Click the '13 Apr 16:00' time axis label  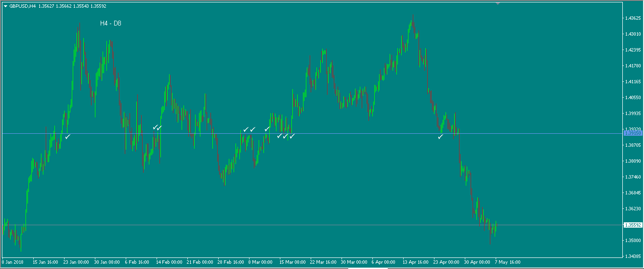416,263
